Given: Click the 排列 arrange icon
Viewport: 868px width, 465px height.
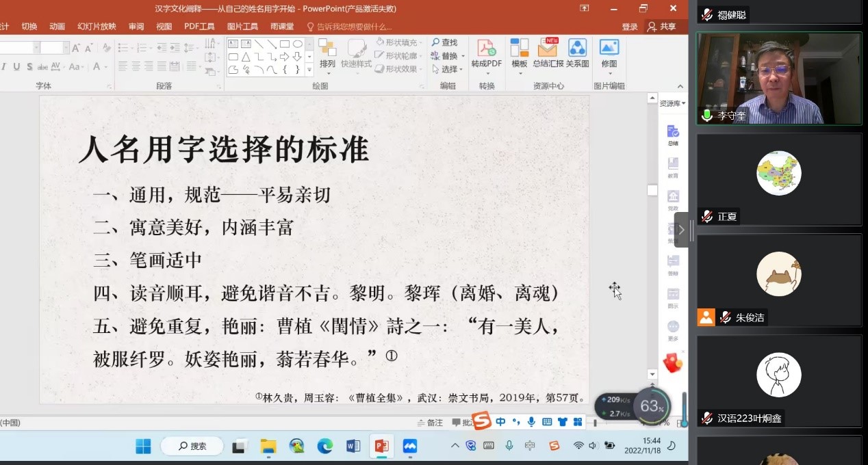Looking at the screenshot, I should pos(327,53).
